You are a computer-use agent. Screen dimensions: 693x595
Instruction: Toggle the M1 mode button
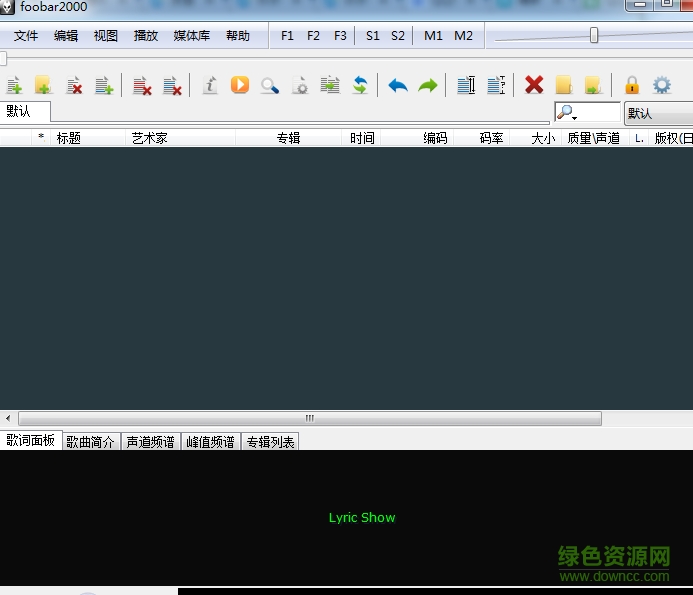(432, 36)
